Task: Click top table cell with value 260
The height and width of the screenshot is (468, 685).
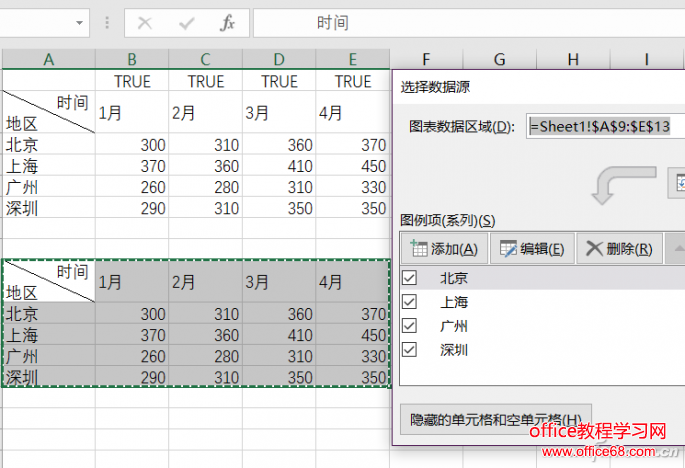Action: [132, 187]
